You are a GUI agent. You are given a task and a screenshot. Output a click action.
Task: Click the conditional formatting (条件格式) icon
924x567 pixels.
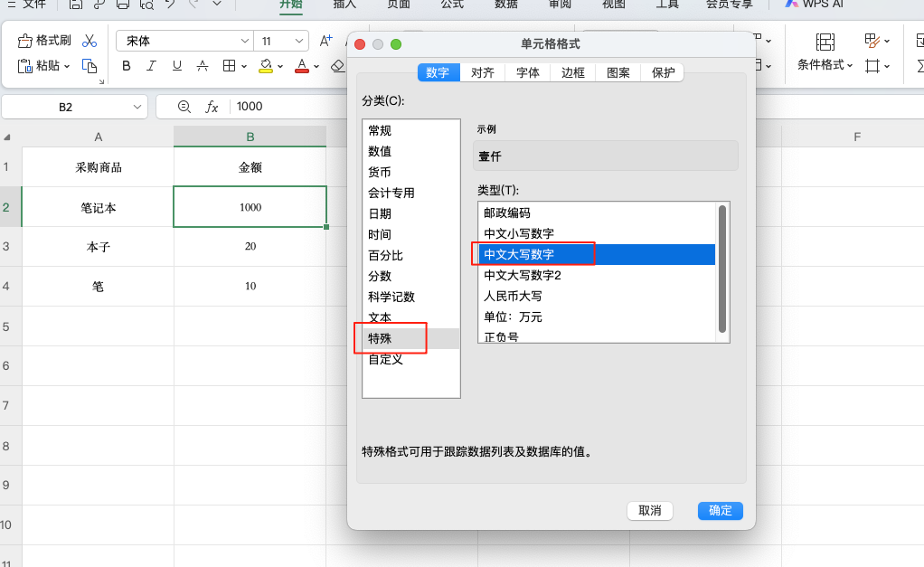[x=825, y=42]
